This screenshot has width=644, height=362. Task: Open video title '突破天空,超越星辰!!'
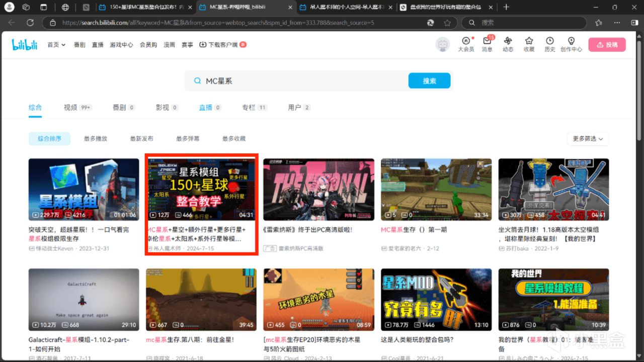[79, 234]
